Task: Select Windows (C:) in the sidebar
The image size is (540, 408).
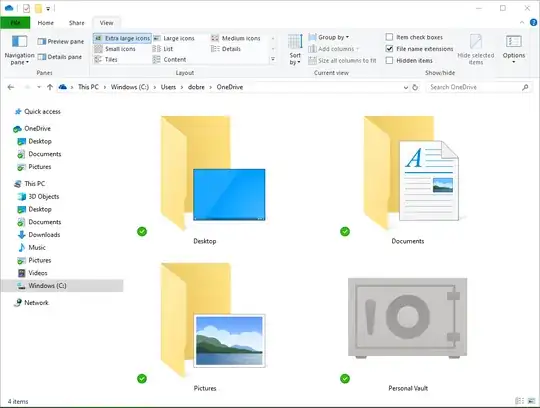Action: [x=62, y=286]
